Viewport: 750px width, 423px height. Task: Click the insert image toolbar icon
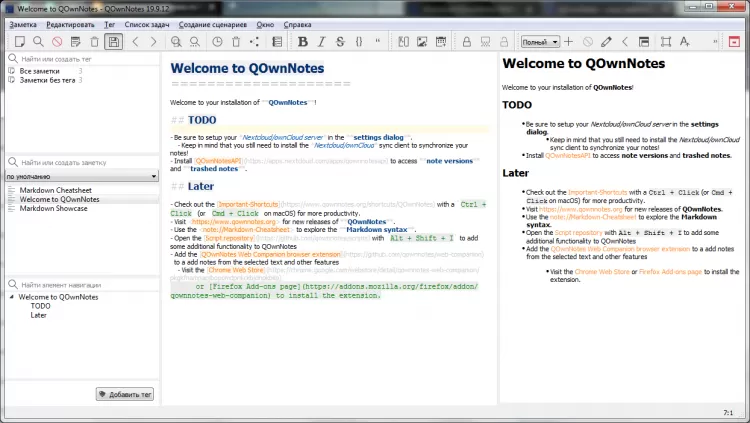point(423,42)
